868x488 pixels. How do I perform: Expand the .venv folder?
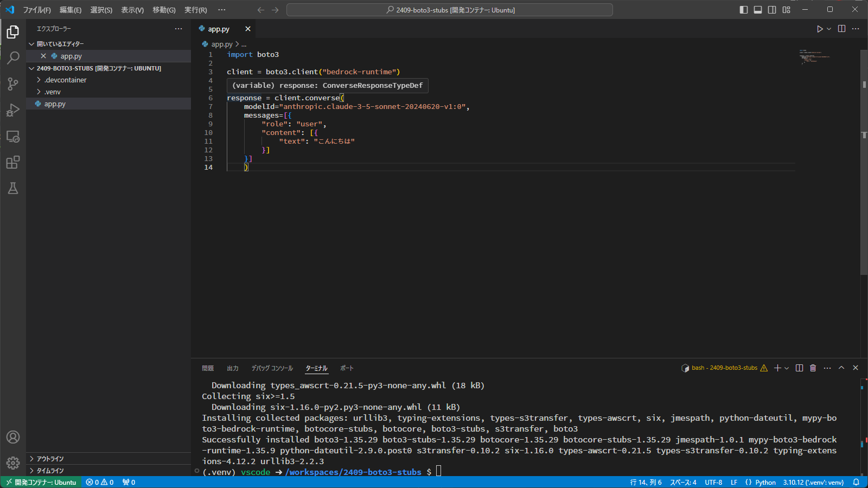click(x=52, y=92)
